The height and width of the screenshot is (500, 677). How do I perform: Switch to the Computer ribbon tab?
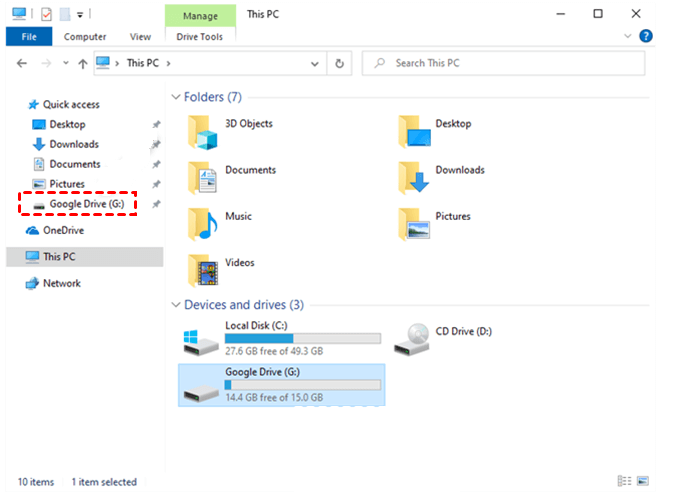(x=85, y=37)
